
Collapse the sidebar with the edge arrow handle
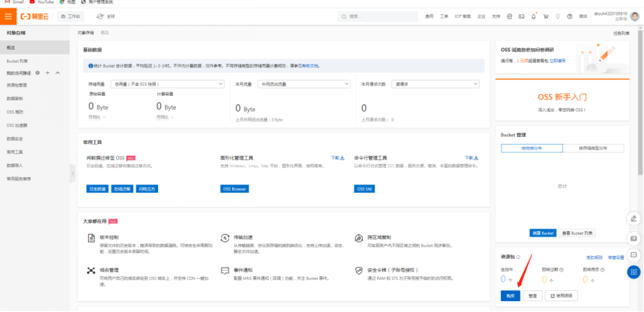(72, 174)
